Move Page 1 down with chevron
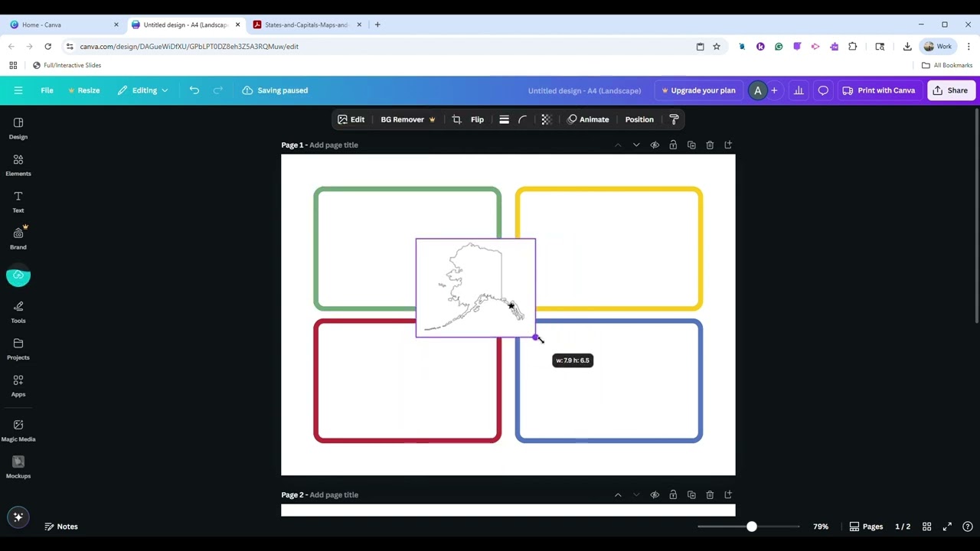This screenshot has height=551, width=980. [x=636, y=145]
